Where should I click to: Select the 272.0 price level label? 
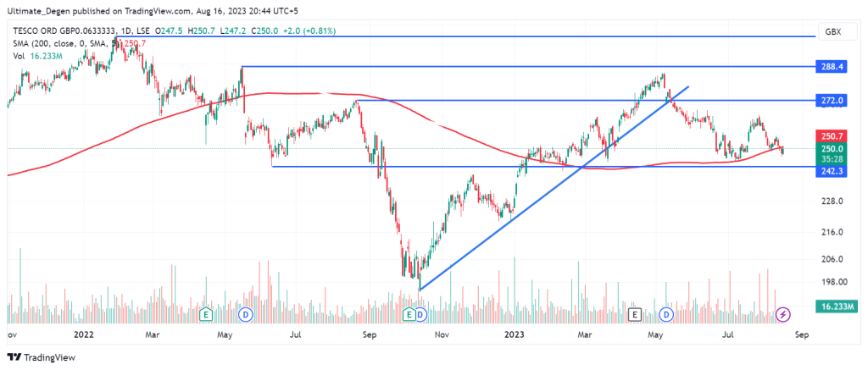(832, 101)
